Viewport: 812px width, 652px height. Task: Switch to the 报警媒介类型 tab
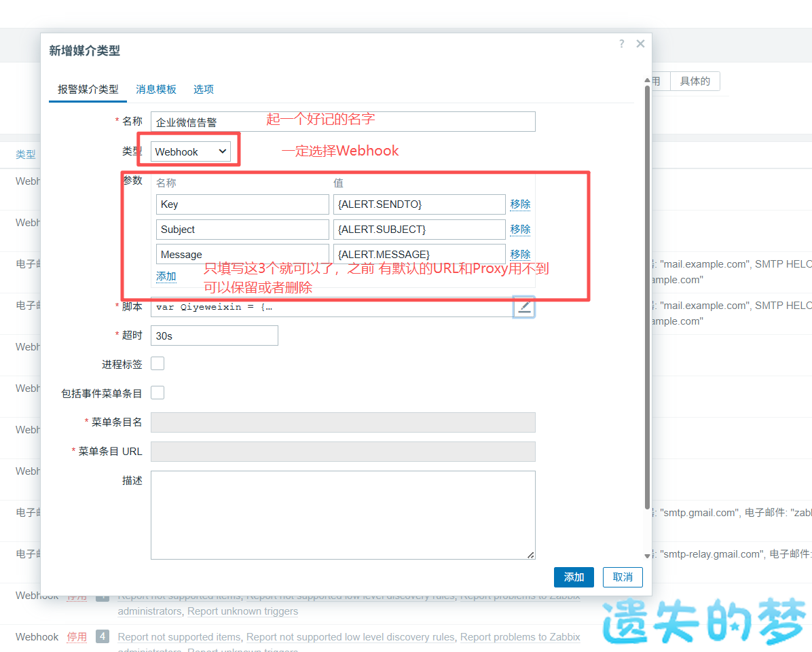point(88,90)
